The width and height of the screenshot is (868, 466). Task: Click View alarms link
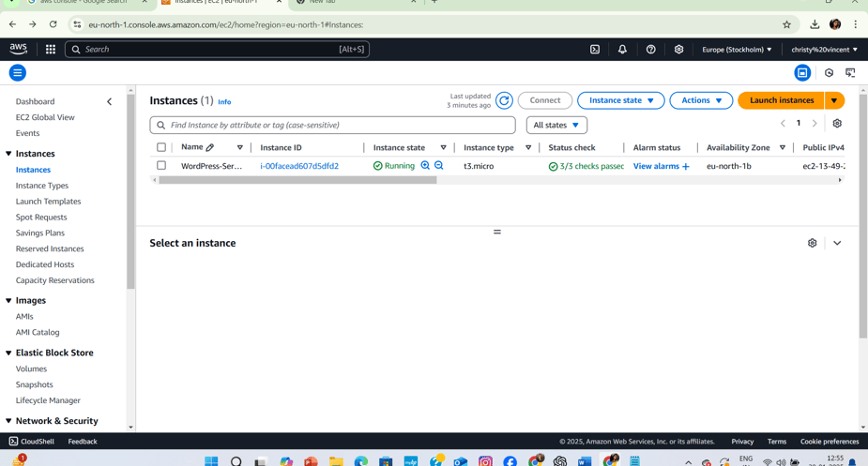(656, 166)
